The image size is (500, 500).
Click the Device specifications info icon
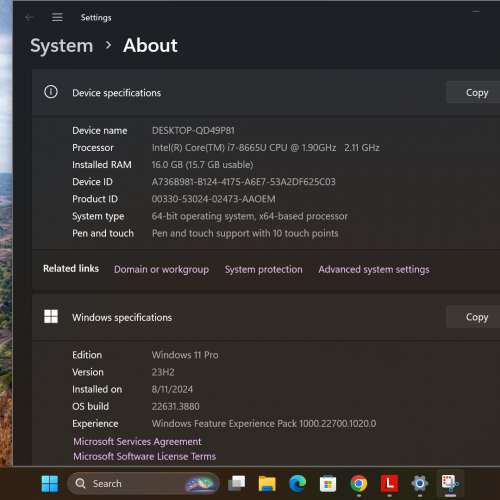pos(51,92)
